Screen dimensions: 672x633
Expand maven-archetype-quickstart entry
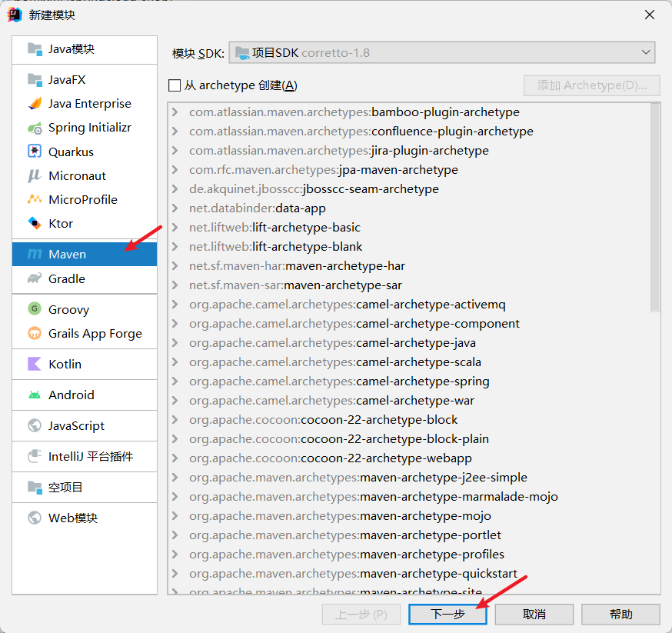pos(175,574)
